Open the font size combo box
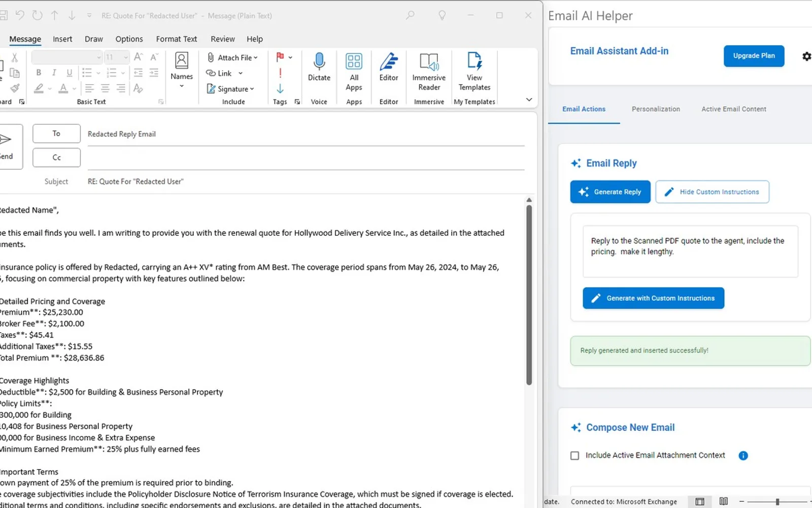Screen dimensions: 812x508 point(116,57)
